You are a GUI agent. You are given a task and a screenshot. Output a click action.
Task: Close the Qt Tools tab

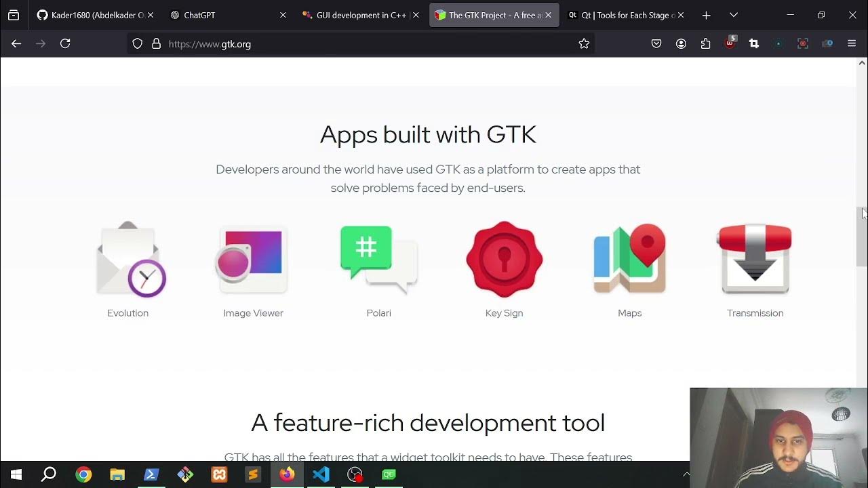pyautogui.click(x=681, y=15)
